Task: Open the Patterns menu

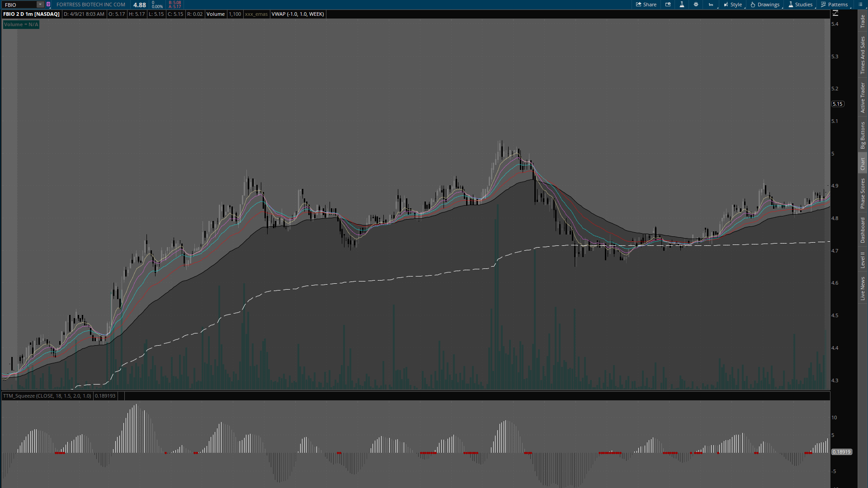Action: 835,5
